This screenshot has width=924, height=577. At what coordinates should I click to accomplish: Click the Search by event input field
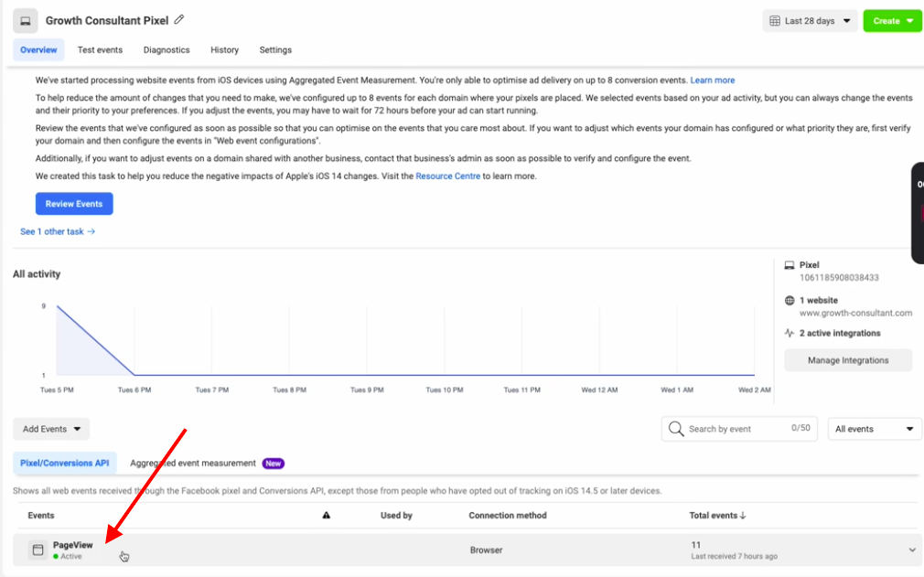point(739,429)
